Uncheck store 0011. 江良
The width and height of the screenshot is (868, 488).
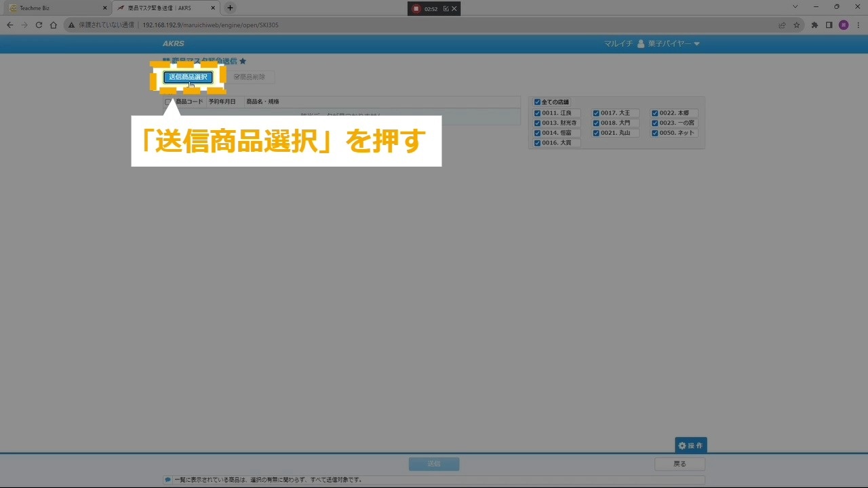(x=537, y=113)
